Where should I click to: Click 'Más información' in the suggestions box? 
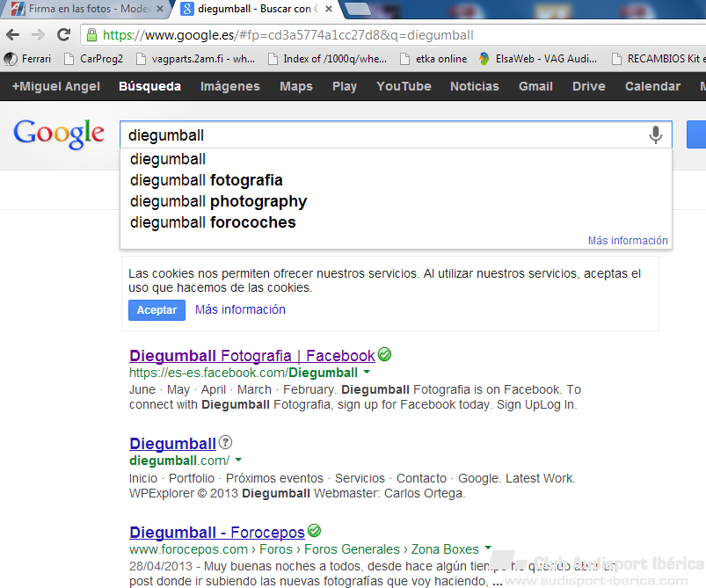point(628,241)
